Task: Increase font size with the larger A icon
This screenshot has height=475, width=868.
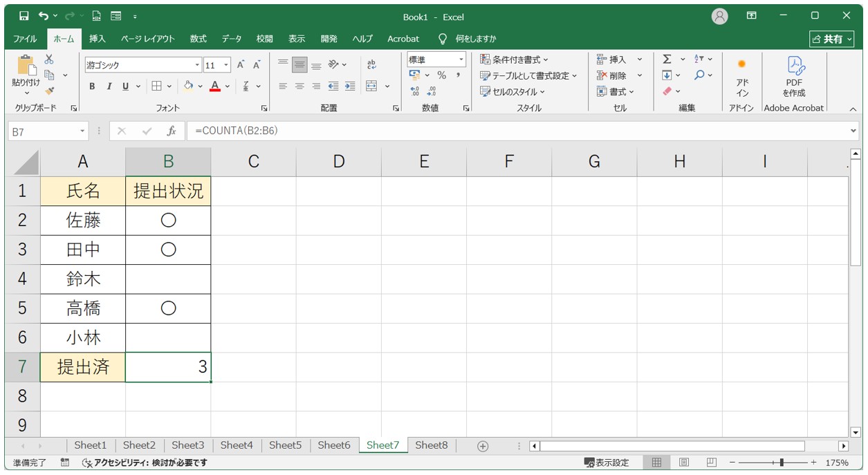Action: pos(241,65)
